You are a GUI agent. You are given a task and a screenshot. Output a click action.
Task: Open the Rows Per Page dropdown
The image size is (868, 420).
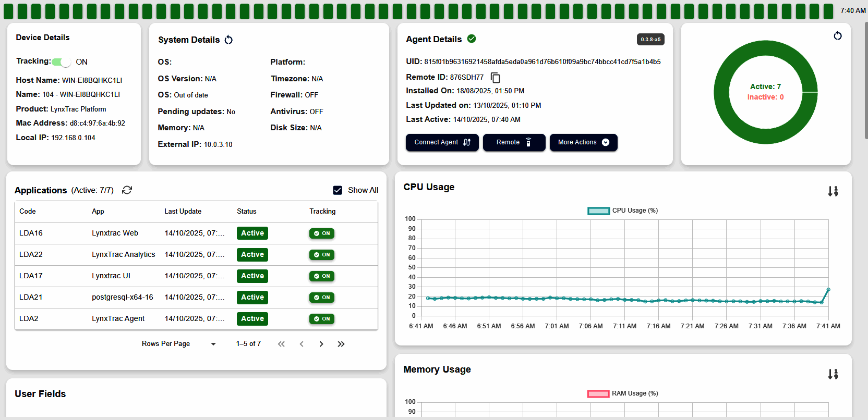pyautogui.click(x=213, y=344)
